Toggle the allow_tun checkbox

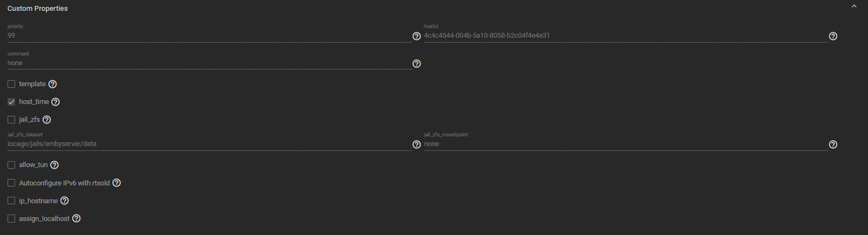click(11, 165)
